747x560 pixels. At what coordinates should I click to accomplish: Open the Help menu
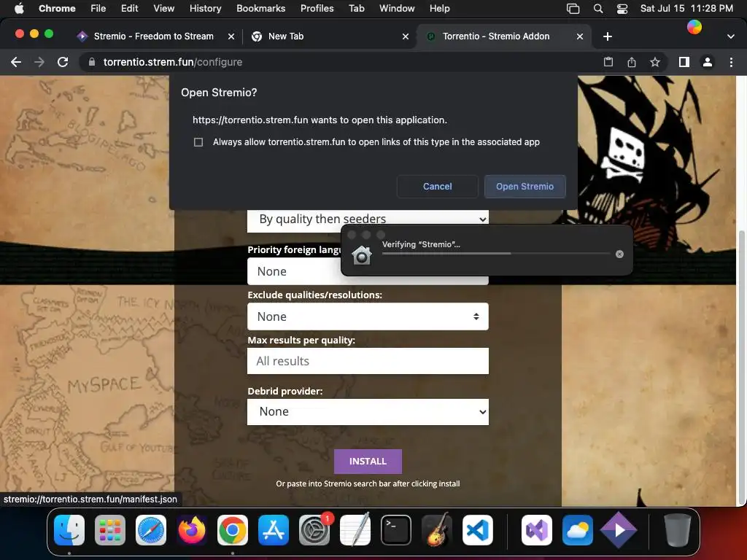click(439, 9)
